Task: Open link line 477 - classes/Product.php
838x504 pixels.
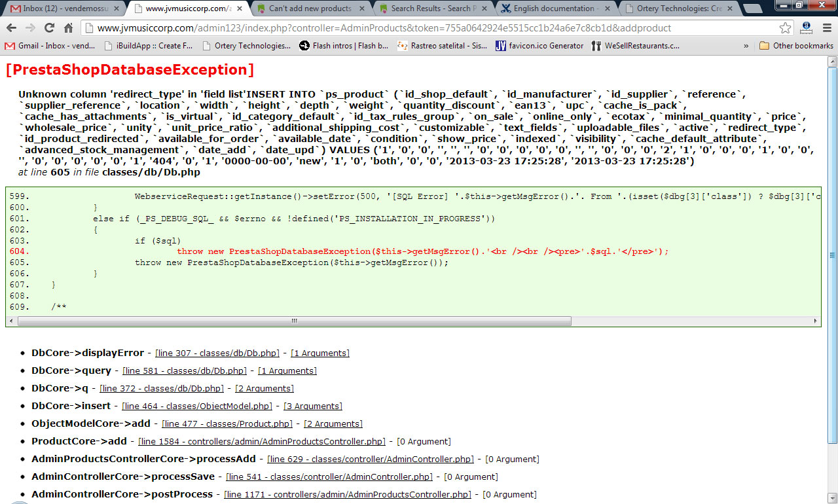Action: click(x=227, y=424)
